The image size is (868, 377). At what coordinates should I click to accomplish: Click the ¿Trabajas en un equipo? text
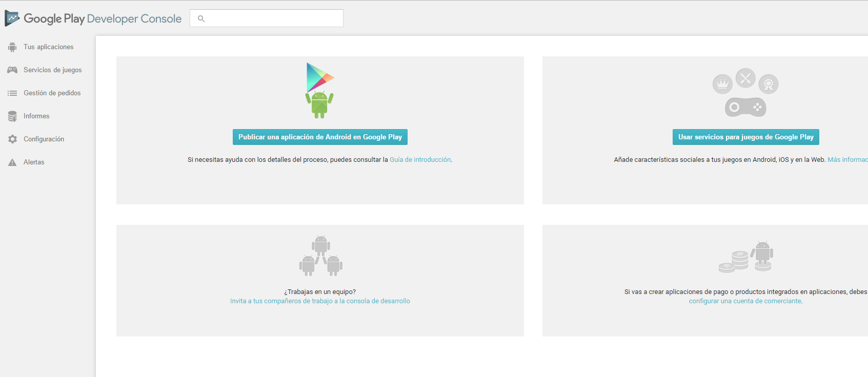pyautogui.click(x=320, y=292)
